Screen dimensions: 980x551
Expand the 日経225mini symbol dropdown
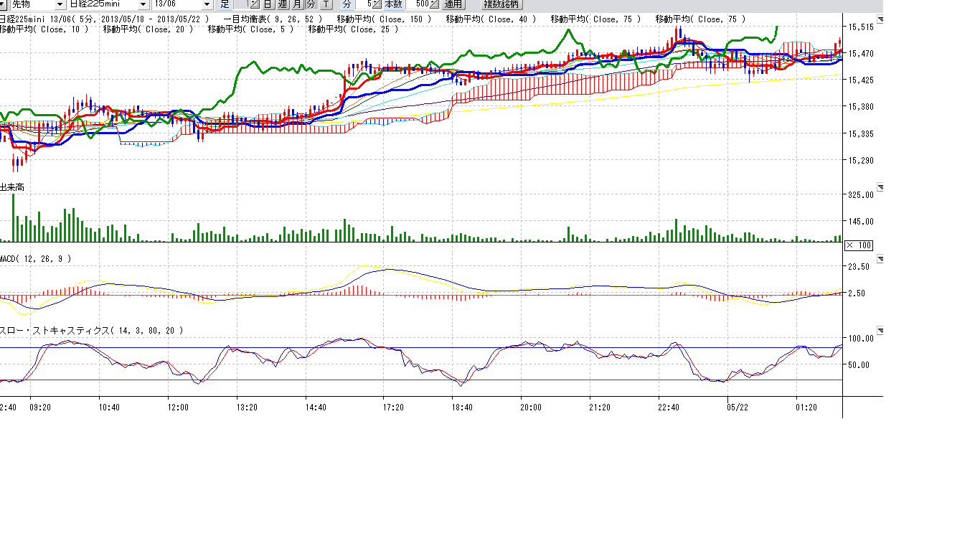[x=142, y=4]
